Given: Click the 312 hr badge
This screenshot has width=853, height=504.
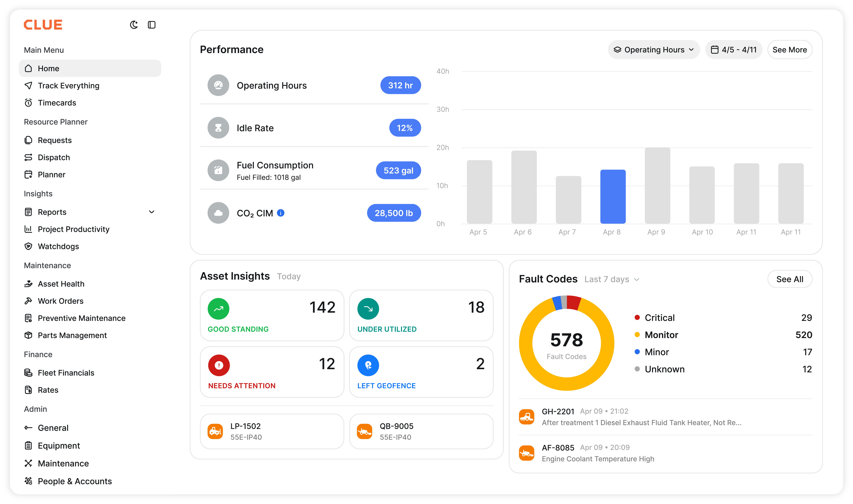Looking at the screenshot, I should (401, 85).
